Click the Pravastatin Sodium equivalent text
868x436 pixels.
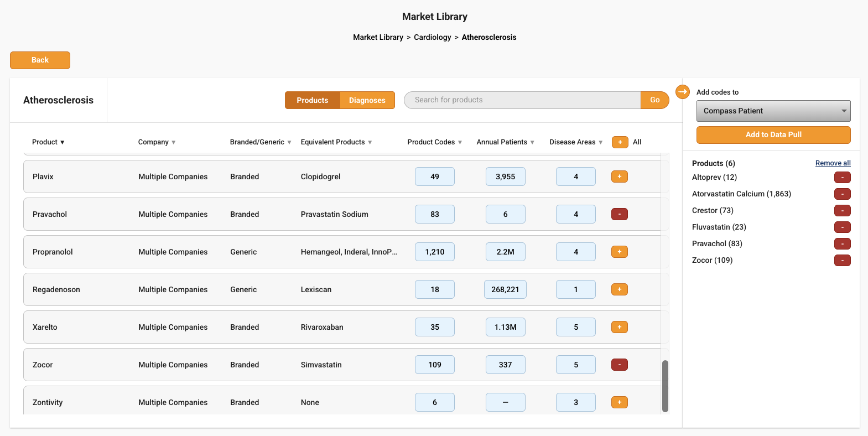pyautogui.click(x=335, y=214)
